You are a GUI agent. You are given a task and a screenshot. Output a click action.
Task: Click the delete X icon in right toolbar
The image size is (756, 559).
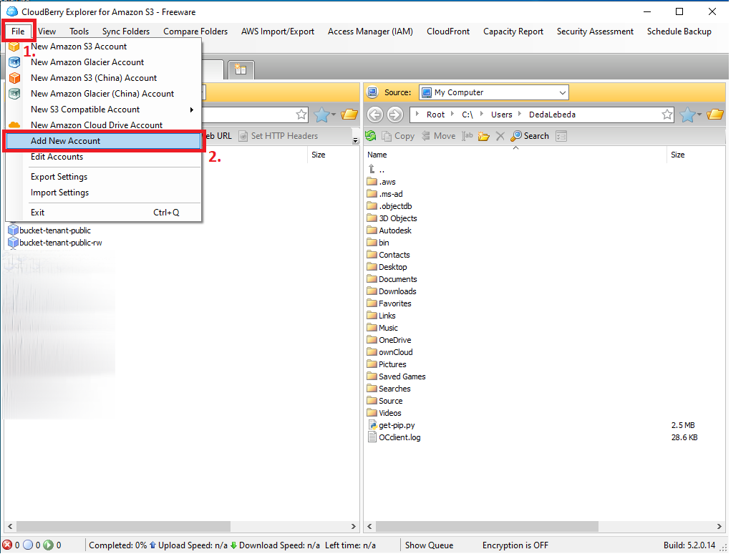(500, 136)
